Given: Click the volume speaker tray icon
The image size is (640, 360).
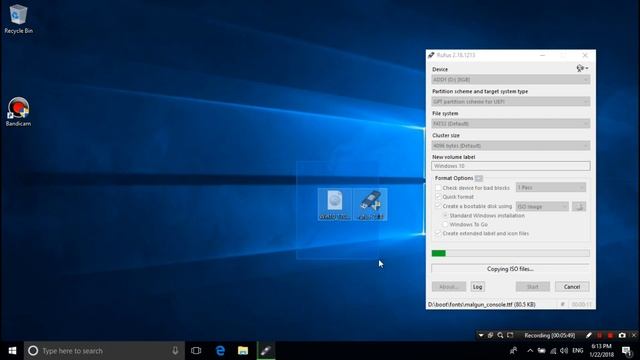Looking at the screenshot, I should pyautogui.click(x=564, y=351).
